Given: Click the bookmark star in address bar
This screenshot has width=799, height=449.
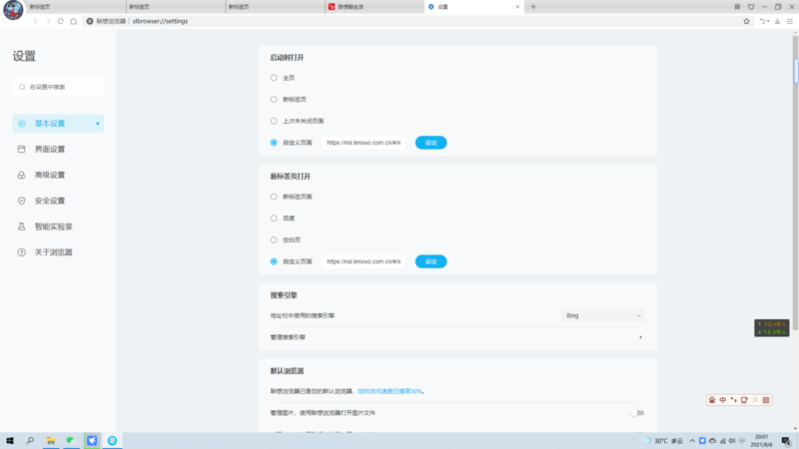Looking at the screenshot, I should point(746,21).
